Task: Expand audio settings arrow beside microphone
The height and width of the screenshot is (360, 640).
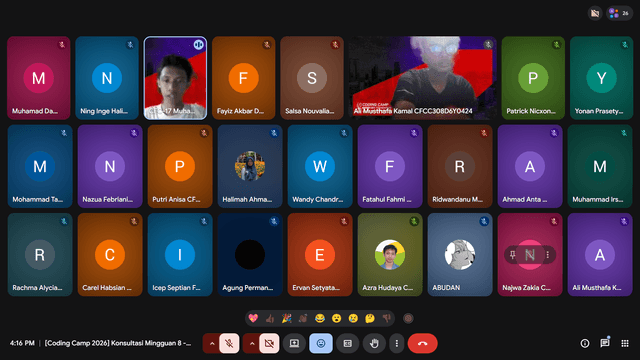Action: point(212,343)
